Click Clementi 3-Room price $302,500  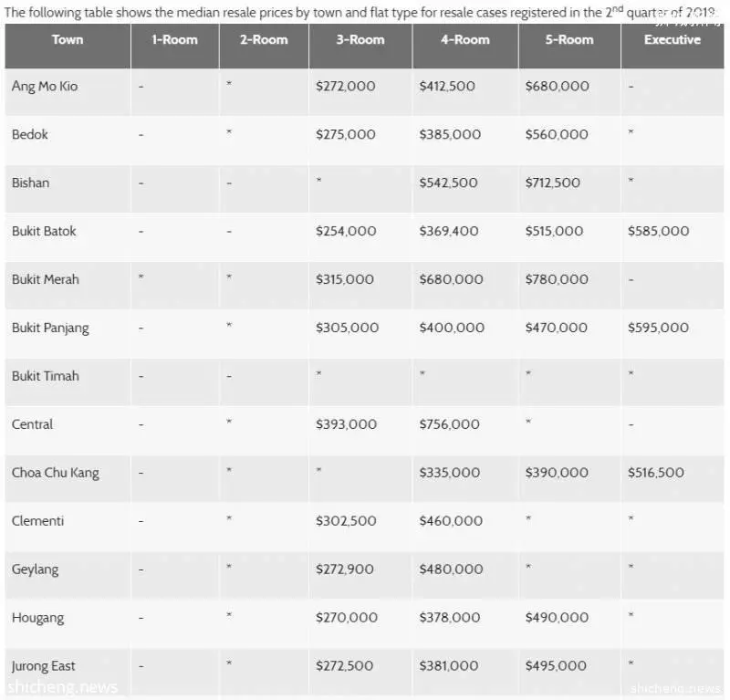click(346, 521)
